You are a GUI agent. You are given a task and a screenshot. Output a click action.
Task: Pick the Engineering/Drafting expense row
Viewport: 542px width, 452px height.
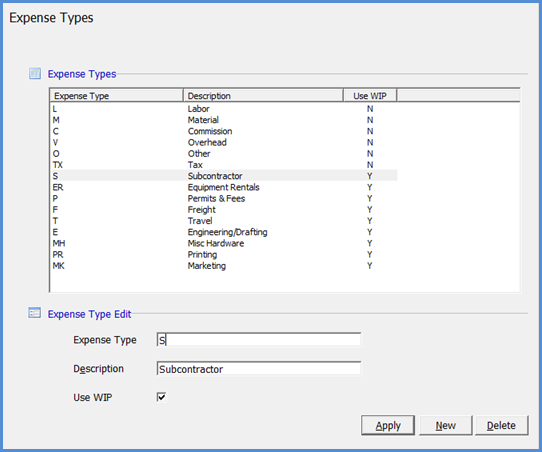coord(224,232)
